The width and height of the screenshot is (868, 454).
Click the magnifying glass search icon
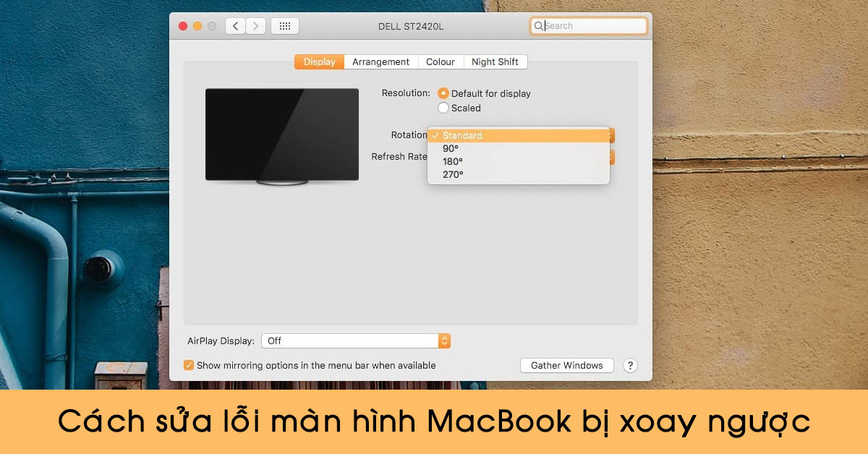pos(538,26)
